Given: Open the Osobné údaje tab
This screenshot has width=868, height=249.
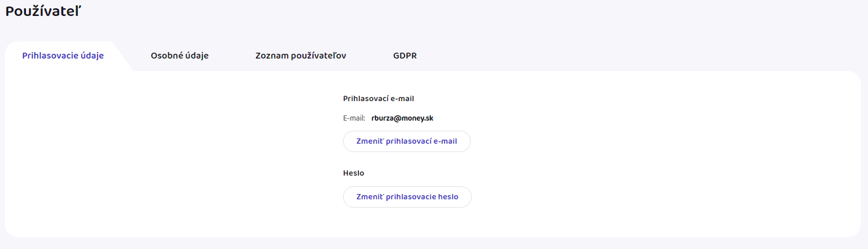Looking at the screenshot, I should [180, 56].
